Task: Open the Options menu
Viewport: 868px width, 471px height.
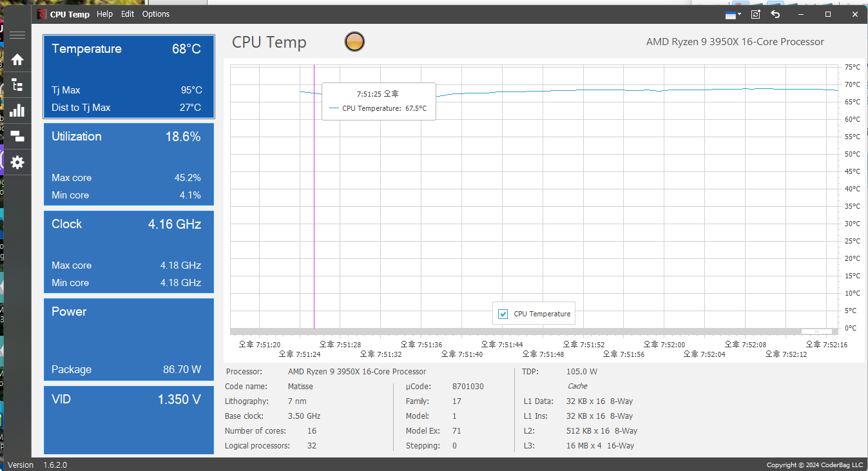Action: click(x=156, y=14)
